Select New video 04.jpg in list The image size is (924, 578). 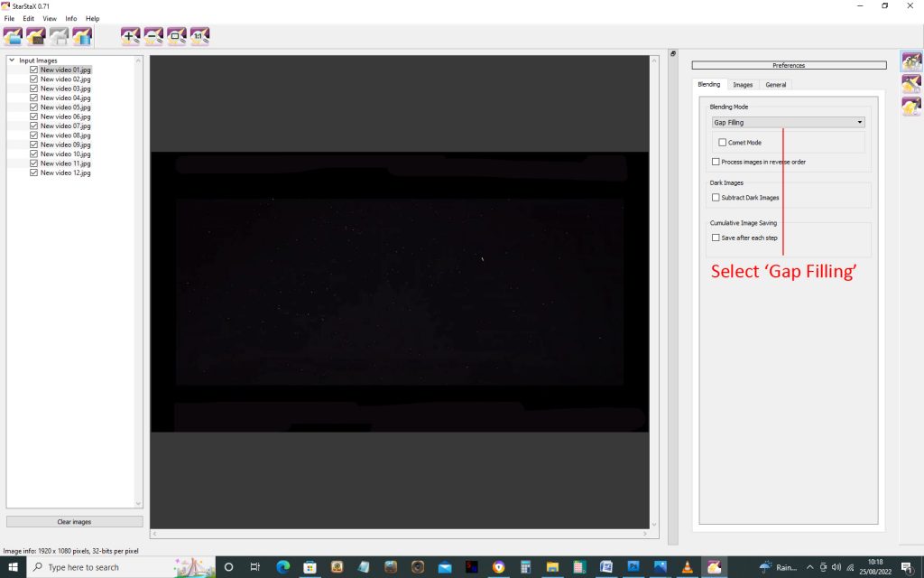click(65, 98)
